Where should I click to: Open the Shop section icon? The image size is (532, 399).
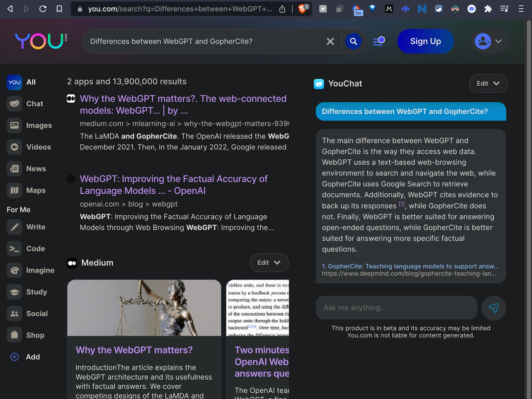pos(14,335)
